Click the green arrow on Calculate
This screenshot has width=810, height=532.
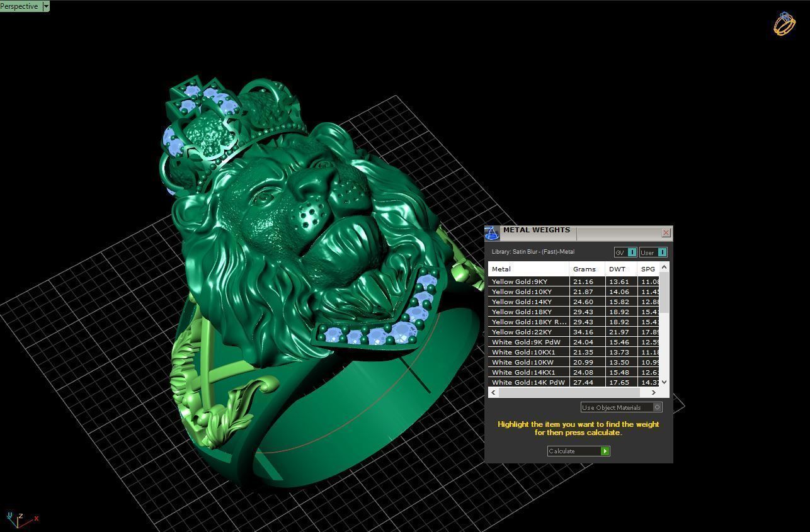click(x=605, y=451)
